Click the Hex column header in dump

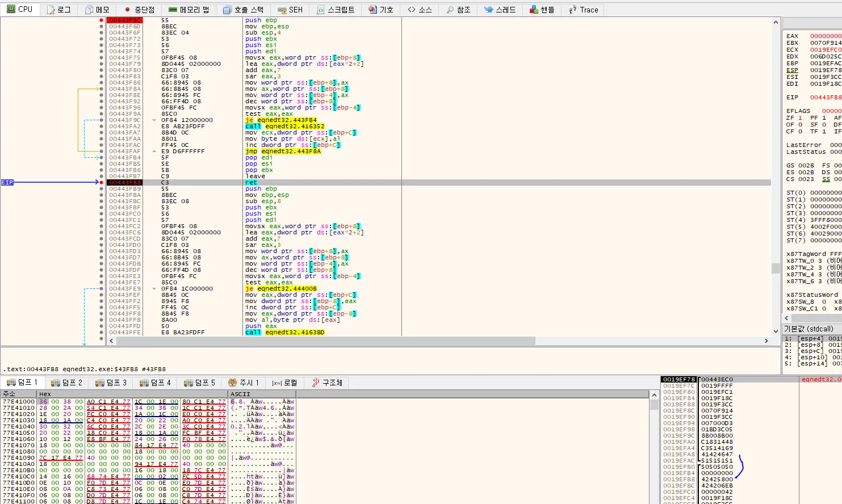coord(45,394)
